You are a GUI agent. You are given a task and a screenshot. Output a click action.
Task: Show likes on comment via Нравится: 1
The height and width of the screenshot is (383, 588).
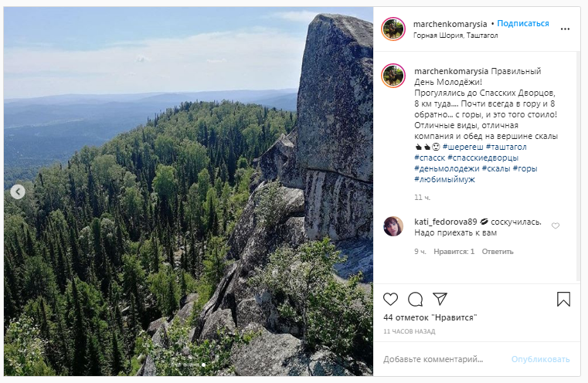(x=454, y=251)
